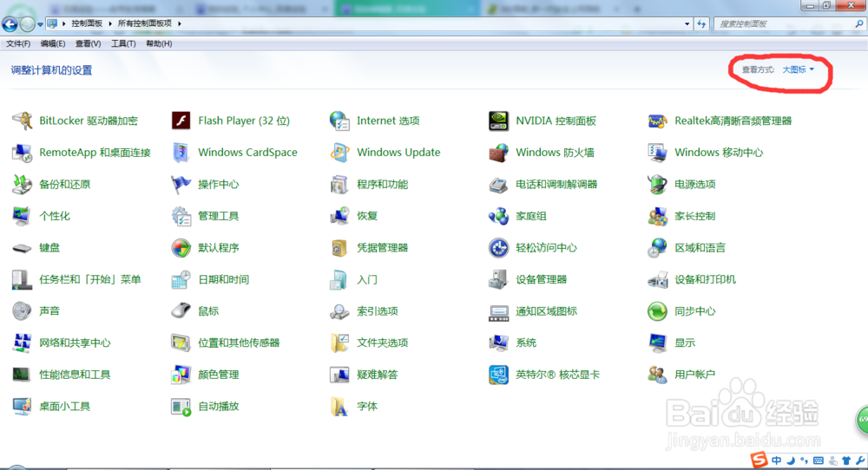Open the 位置和其他传感器 link
Viewport: 868px width, 470px height.
tap(239, 343)
